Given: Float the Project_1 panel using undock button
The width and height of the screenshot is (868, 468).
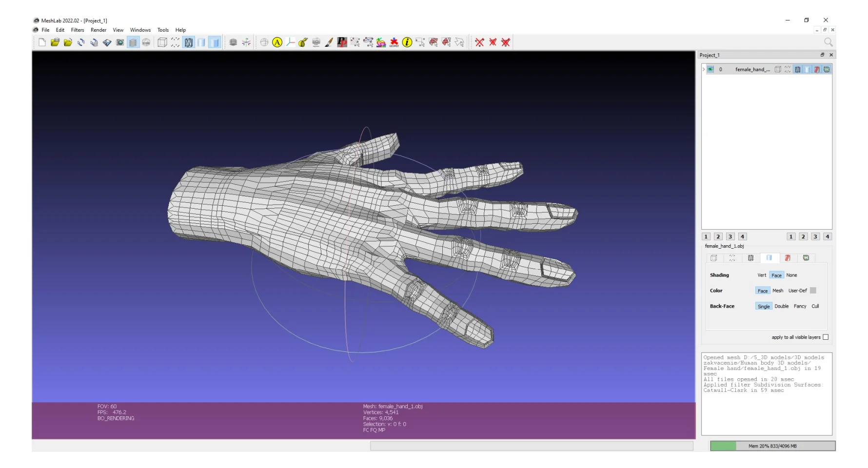Looking at the screenshot, I should pyautogui.click(x=822, y=55).
